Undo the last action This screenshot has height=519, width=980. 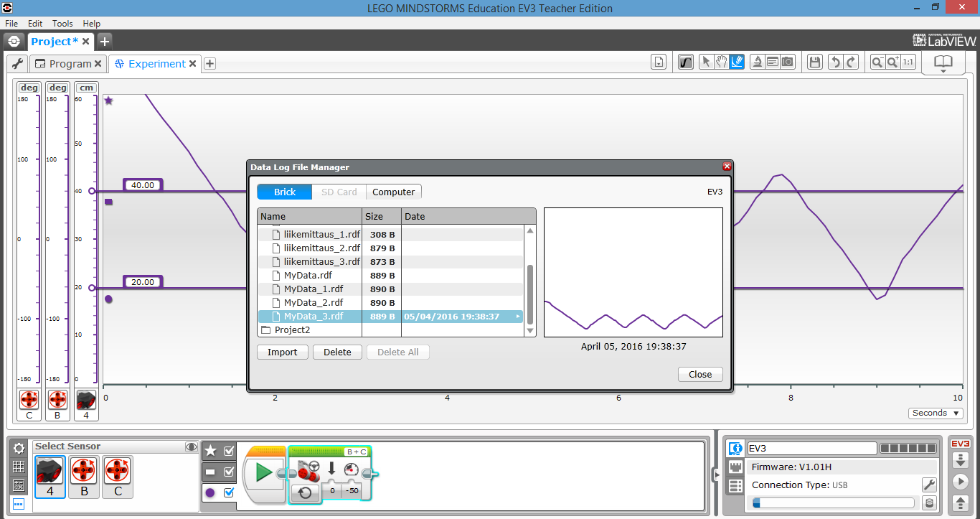click(x=835, y=62)
